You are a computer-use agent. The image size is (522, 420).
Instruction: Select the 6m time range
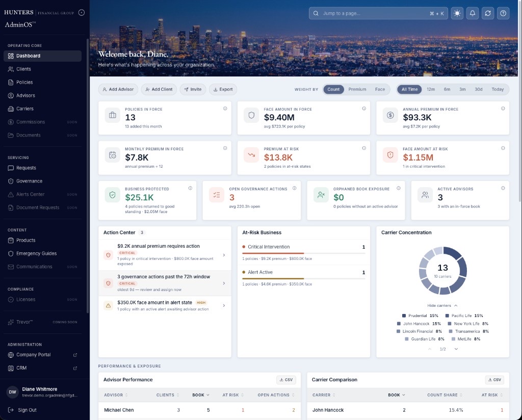point(447,89)
